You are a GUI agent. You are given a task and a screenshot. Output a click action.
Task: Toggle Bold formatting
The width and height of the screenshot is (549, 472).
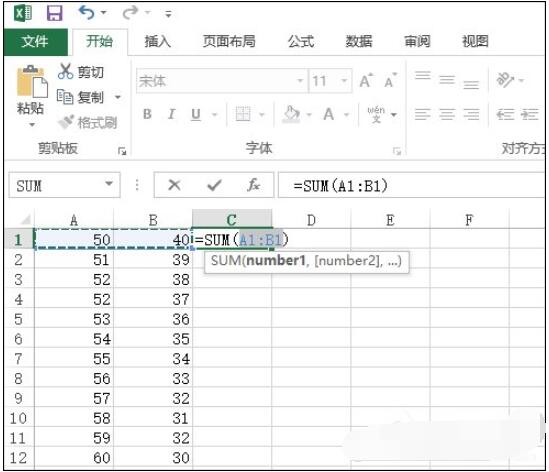pyautogui.click(x=147, y=114)
